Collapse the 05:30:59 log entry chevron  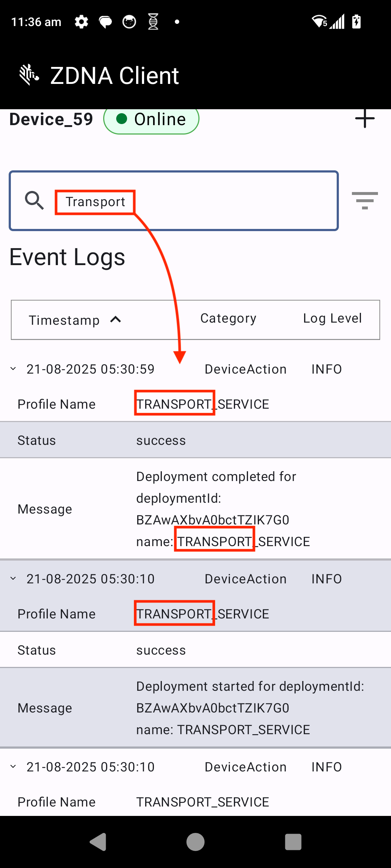[x=13, y=369]
